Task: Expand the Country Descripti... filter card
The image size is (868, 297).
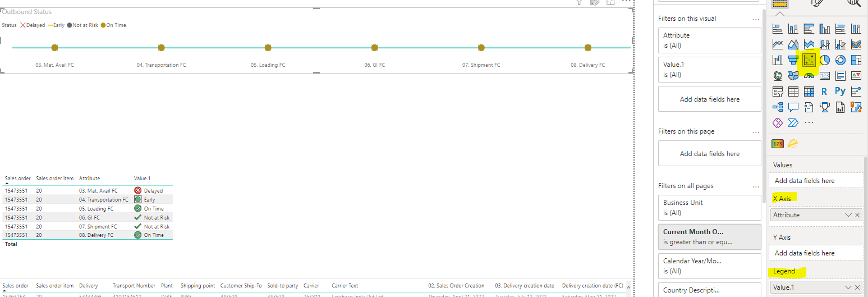Action: tap(709, 290)
